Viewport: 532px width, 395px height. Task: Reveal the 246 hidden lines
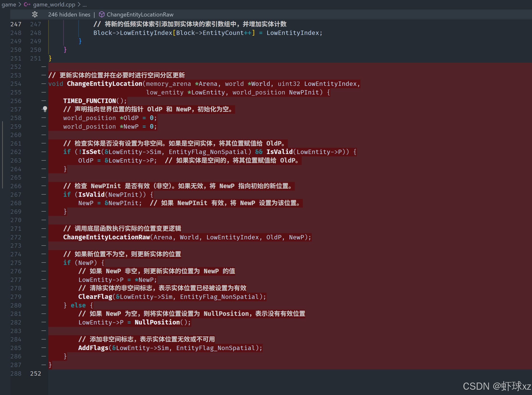[x=69, y=15]
